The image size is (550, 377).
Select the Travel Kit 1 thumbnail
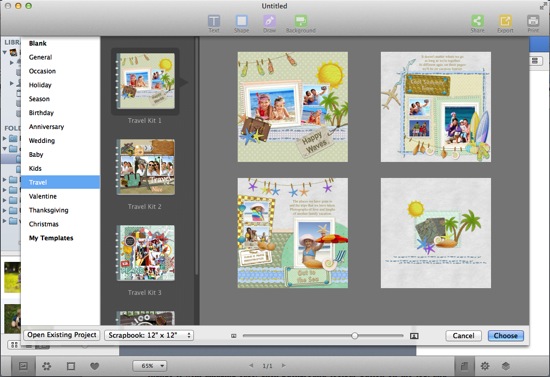coord(145,81)
